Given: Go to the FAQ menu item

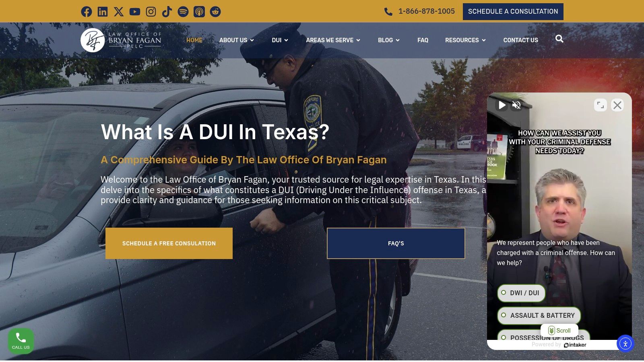Looking at the screenshot, I should point(423,40).
